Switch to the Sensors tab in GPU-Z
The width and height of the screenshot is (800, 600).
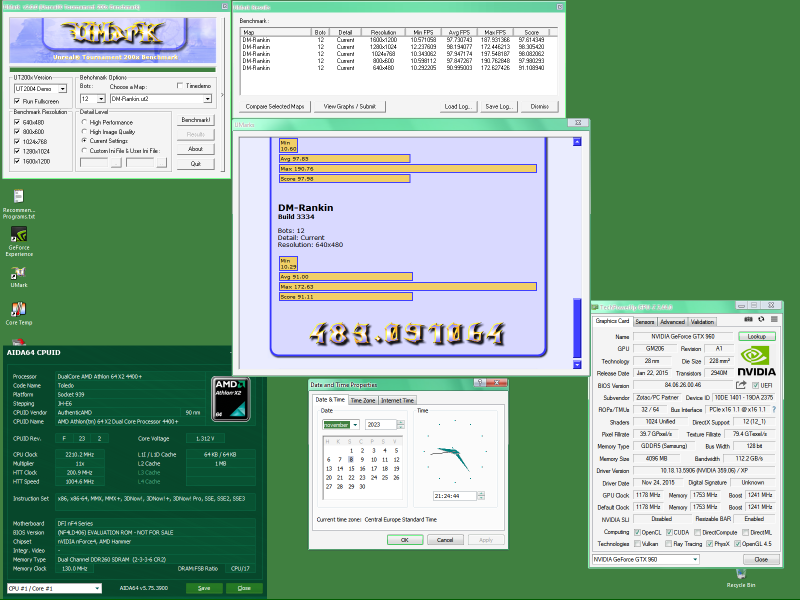(644, 322)
